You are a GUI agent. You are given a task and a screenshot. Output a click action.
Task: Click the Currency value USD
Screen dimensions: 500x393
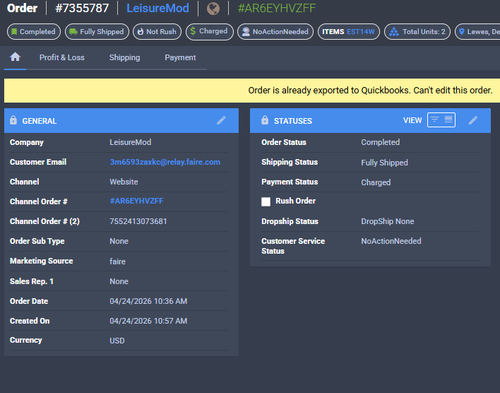point(117,341)
